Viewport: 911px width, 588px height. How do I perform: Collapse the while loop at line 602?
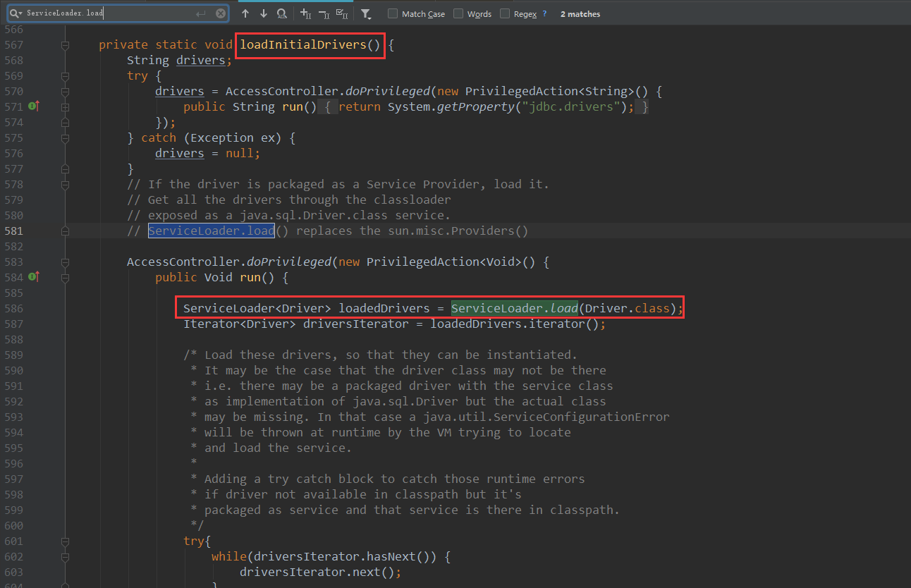(65, 556)
